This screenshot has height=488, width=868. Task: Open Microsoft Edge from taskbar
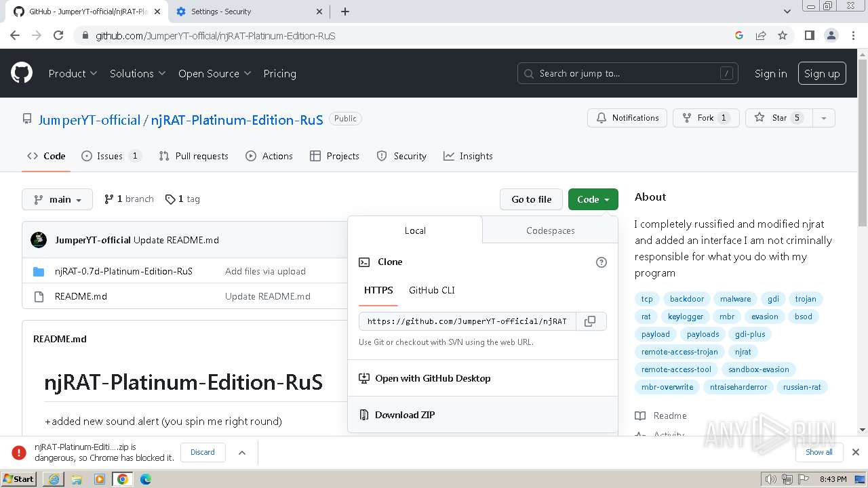[x=145, y=479]
